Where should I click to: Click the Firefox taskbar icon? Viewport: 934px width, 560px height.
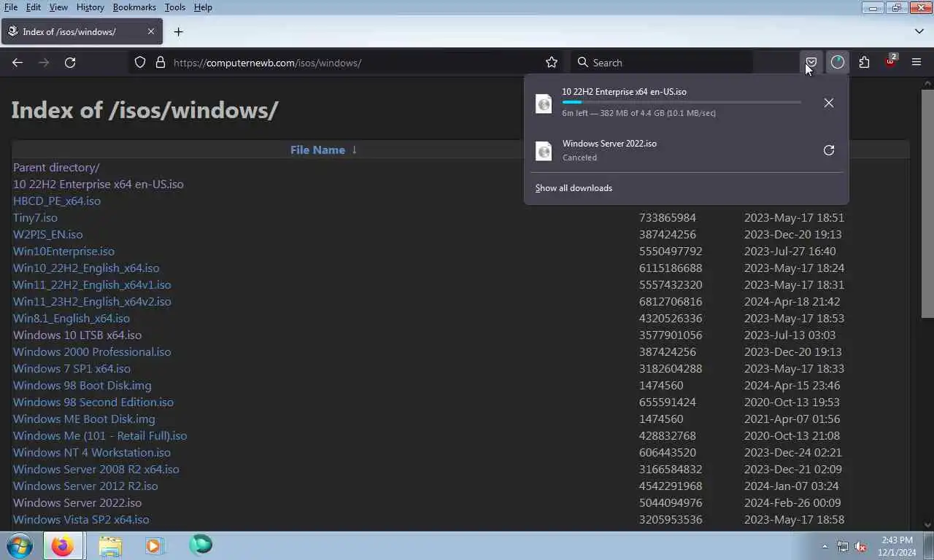[63, 545]
